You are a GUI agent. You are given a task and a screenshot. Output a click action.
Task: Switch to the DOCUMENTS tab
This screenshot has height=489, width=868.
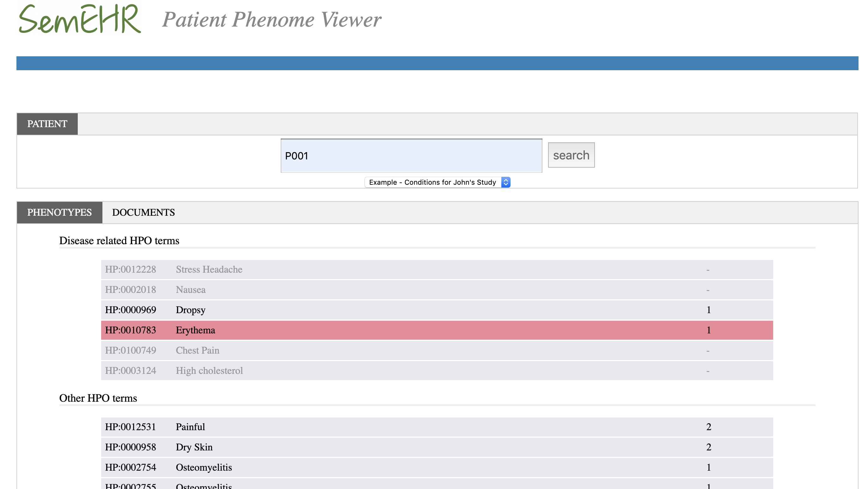(x=143, y=213)
